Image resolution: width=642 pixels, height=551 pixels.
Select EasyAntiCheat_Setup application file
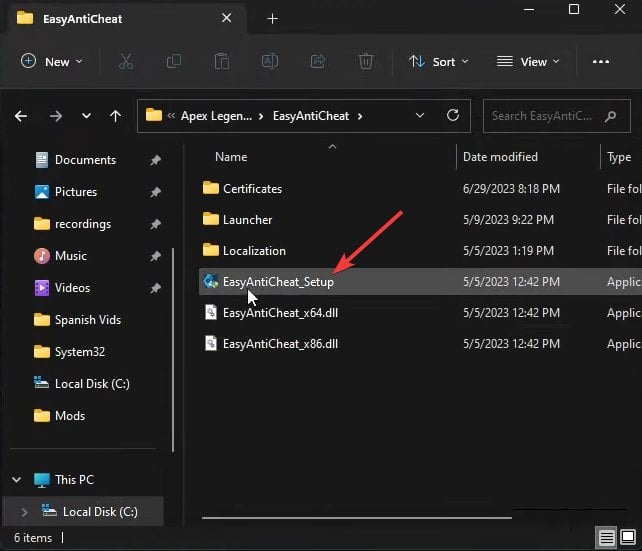(x=420, y=282)
